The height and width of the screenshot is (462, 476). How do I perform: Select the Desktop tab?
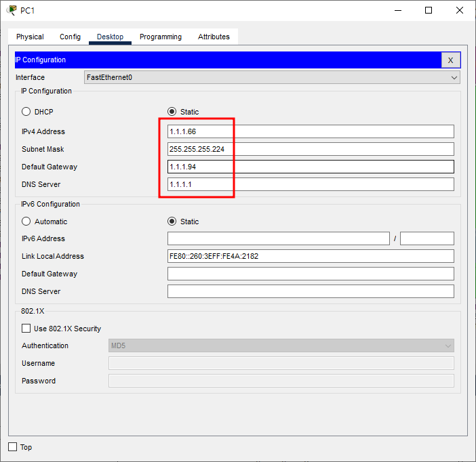click(x=111, y=37)
